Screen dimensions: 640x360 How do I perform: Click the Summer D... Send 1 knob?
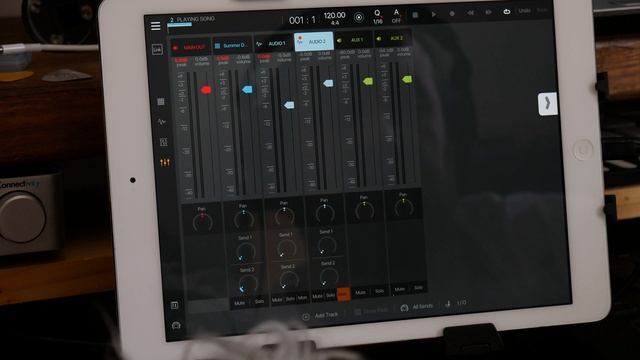coord(246,251)
